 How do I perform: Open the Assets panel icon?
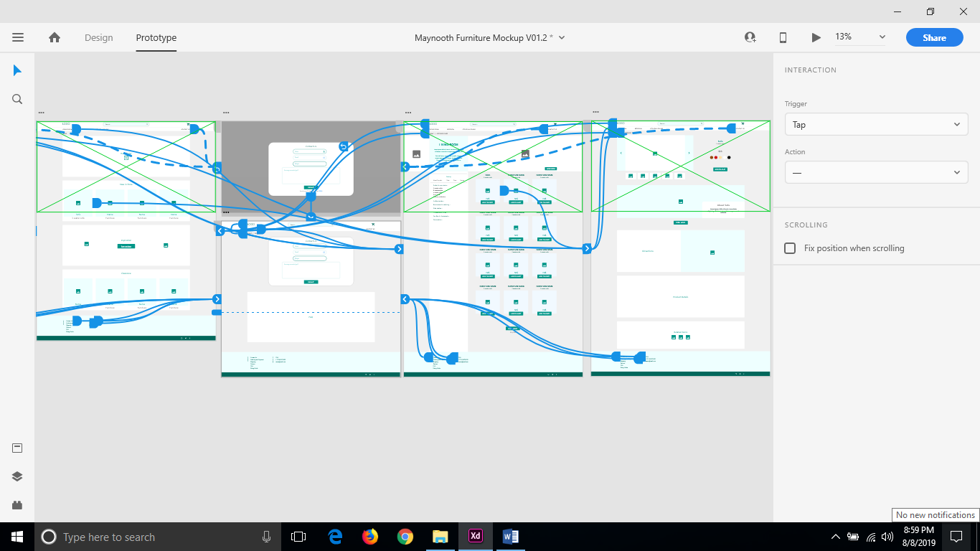[17, 448]
